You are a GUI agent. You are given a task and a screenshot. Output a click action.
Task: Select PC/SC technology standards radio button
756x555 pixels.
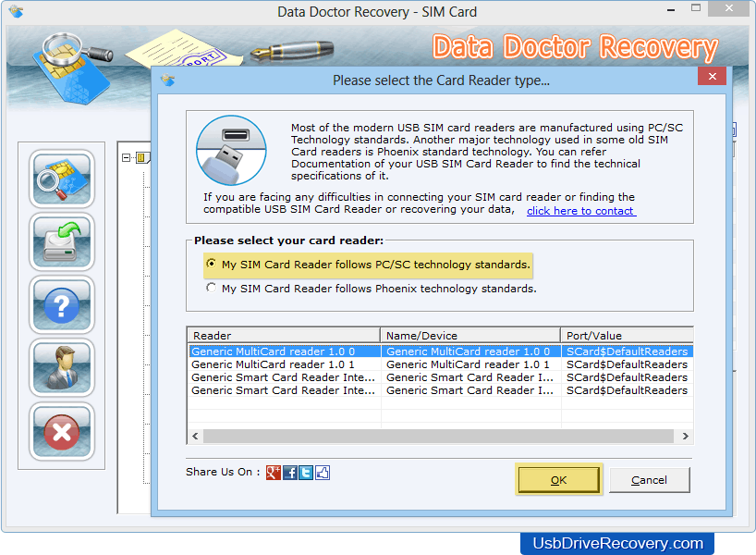point(211,264)
